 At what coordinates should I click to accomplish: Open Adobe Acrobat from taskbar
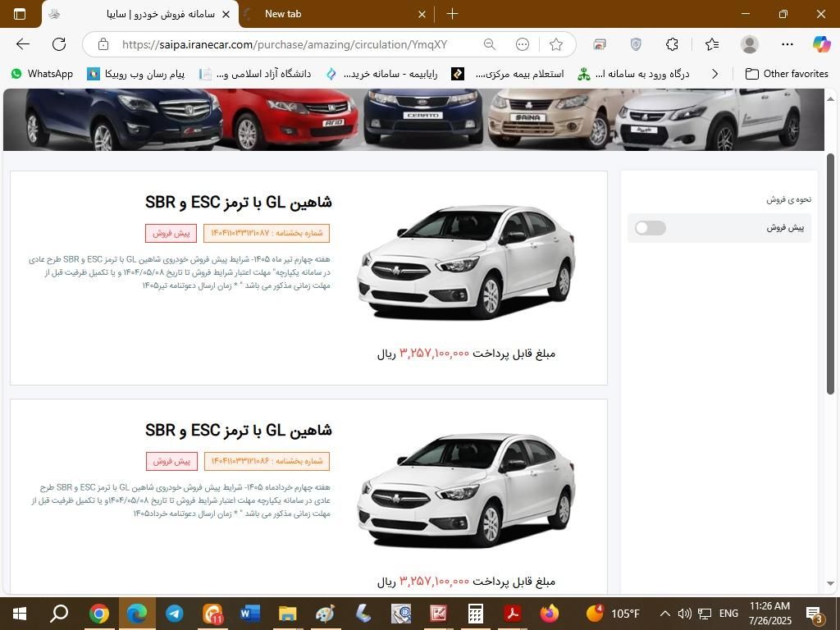pyautogui.click(x=512, y=614)
